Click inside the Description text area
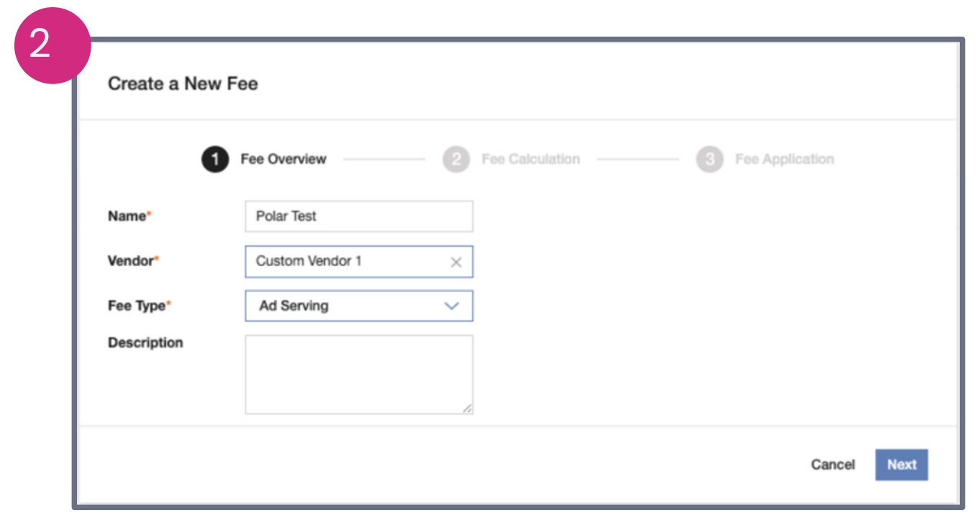 pos(358,374)
